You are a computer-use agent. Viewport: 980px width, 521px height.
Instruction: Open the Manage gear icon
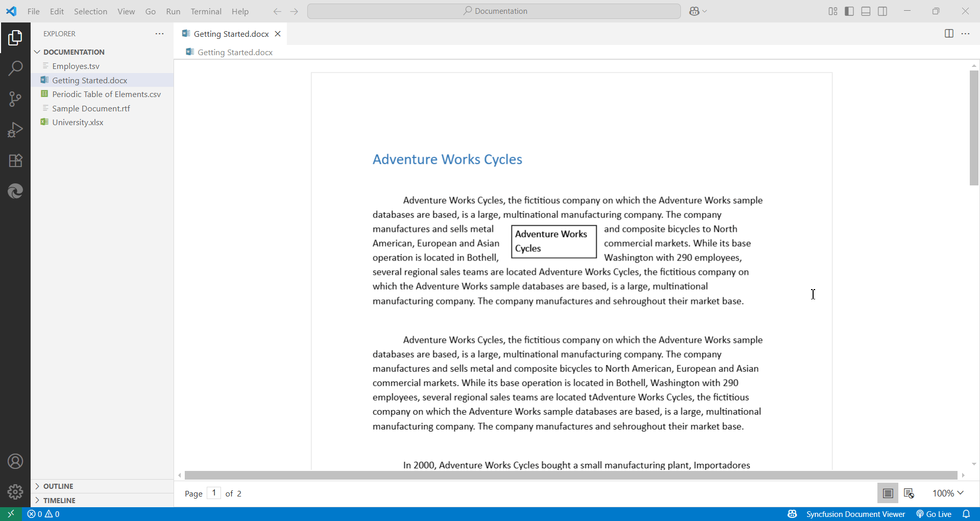tap(15, 492)
